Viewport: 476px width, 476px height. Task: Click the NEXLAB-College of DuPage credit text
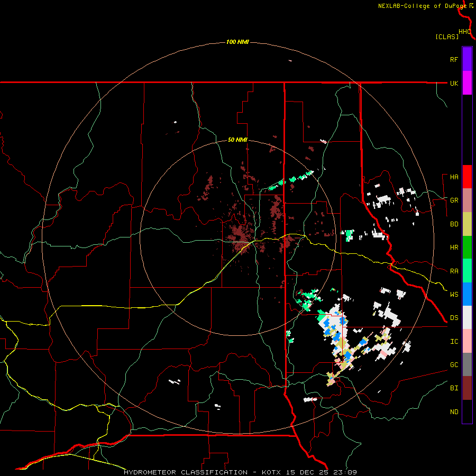point(422,6)
